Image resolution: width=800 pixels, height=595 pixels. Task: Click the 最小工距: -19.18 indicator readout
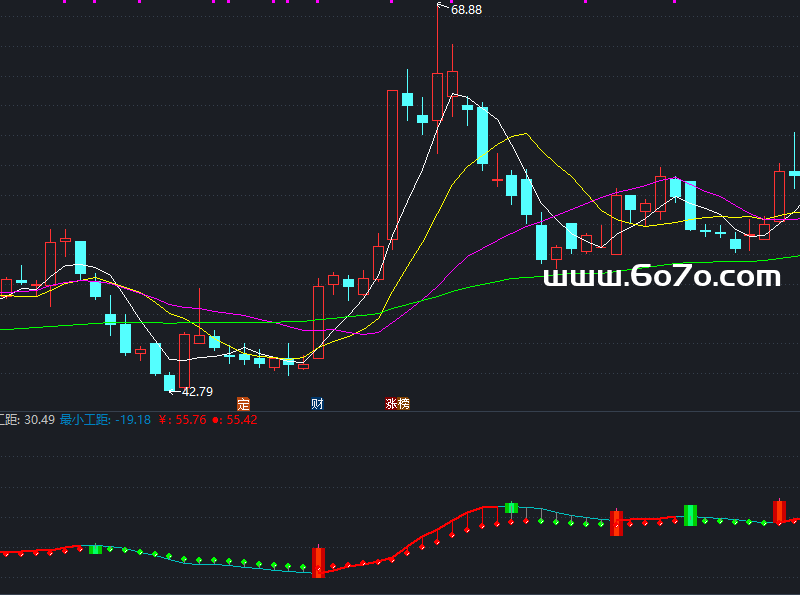tap(105, 420)
